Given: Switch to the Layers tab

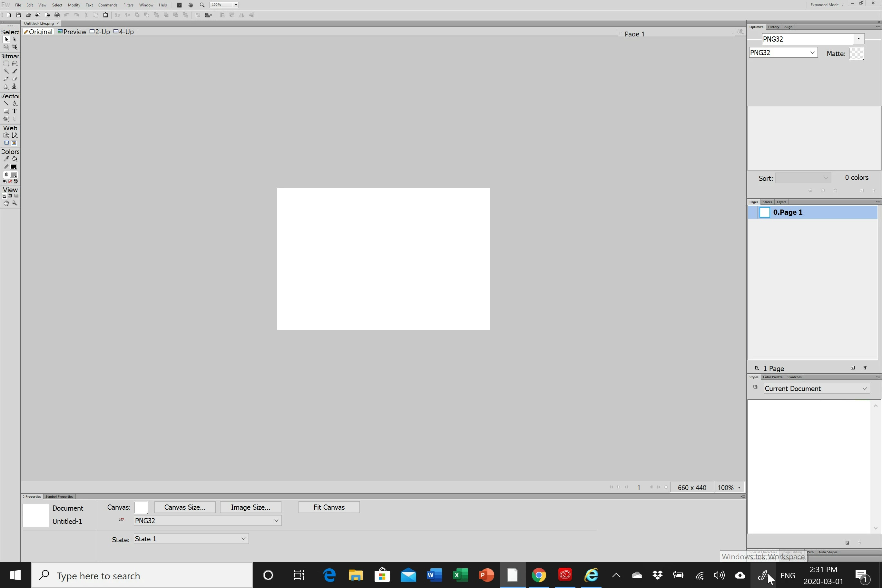Looking at the screenshot, I should [781, 202].
